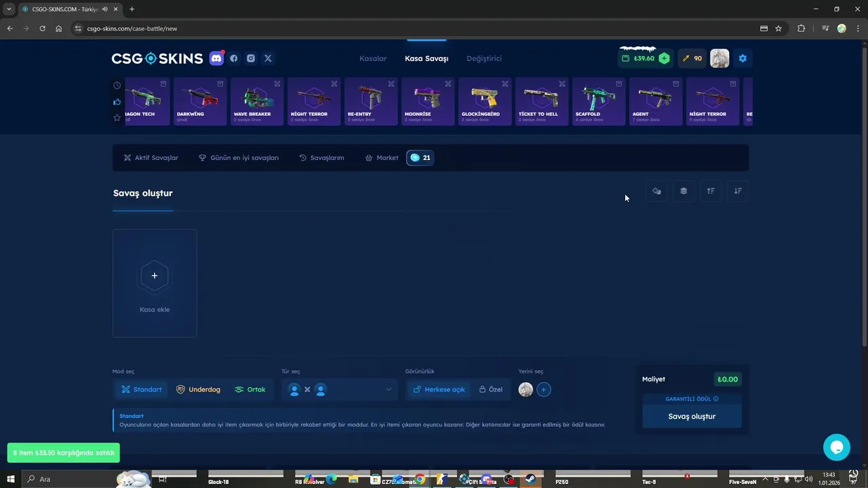This screenshot has width=868, height=488.
Task: Open the blue settings gear
Action: tap(743, 58)
